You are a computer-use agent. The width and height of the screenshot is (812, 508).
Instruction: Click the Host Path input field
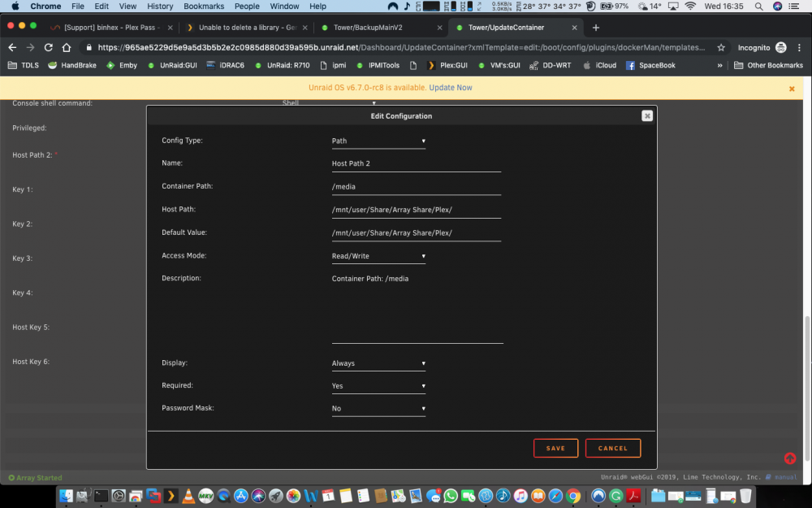417,210
